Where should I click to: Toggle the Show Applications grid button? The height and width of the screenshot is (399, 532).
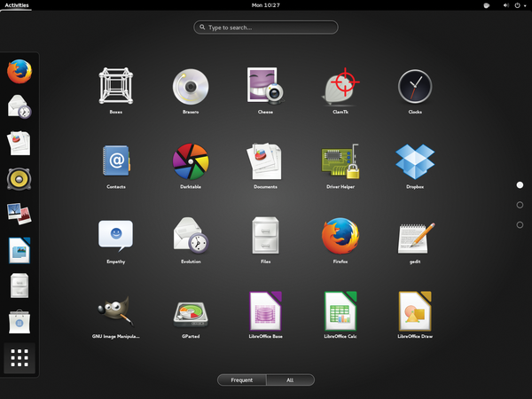tap(20, 357)
